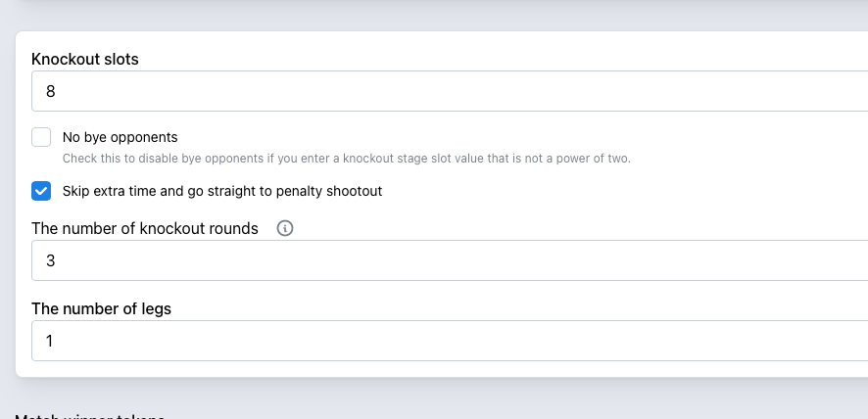Click the Match winner tokens heading
Screen dimensions: 868x419
90,415
